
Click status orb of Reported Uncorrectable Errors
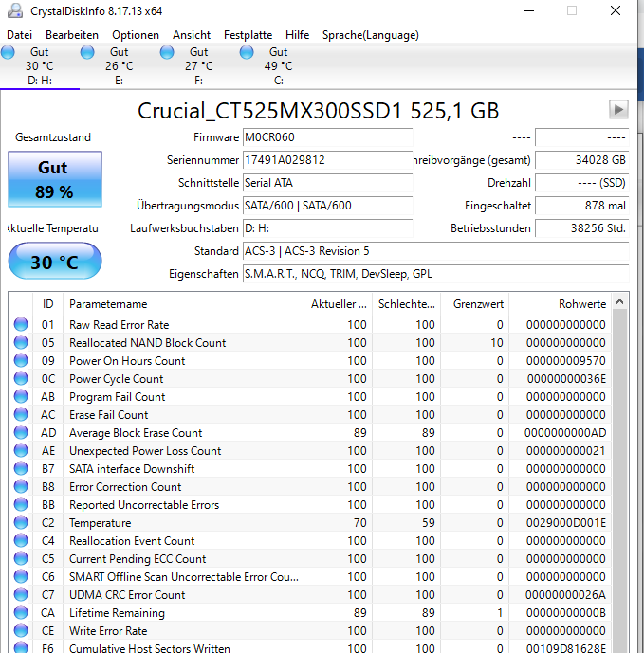point(21,505)
